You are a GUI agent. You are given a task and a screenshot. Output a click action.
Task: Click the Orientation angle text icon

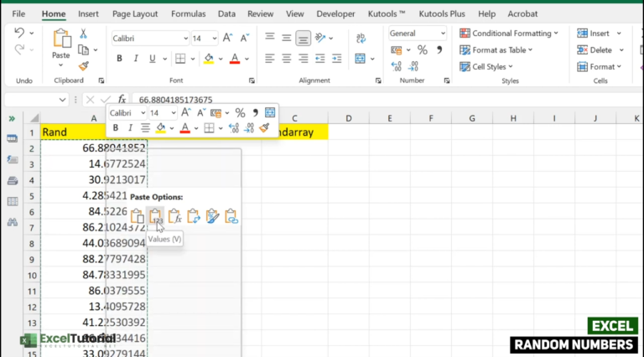point(320,39)
